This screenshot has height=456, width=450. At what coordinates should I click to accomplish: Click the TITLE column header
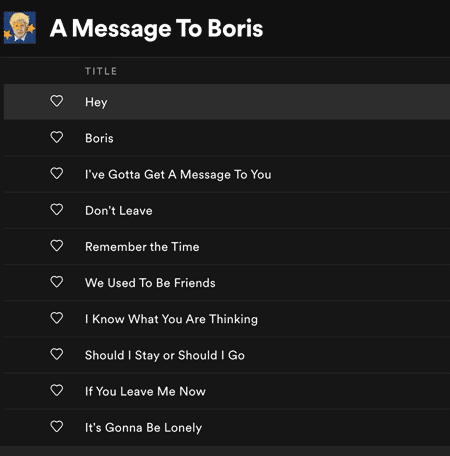point(101,71)
